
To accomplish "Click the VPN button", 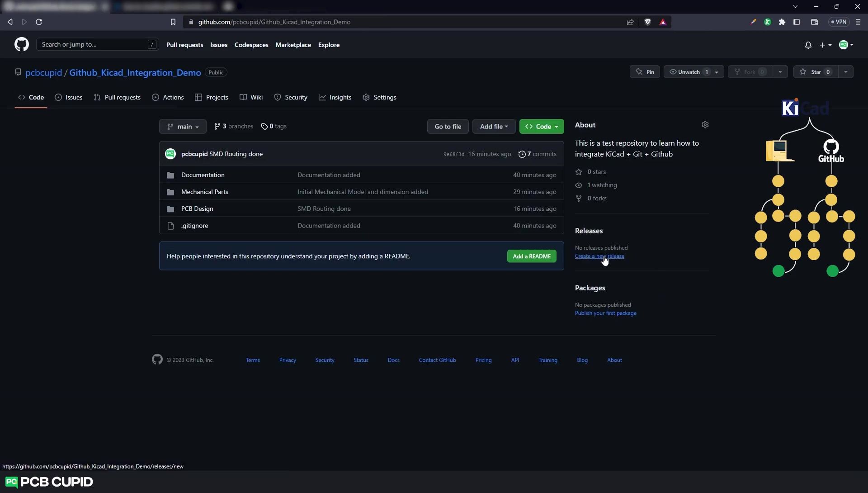I will pos(839,22).
